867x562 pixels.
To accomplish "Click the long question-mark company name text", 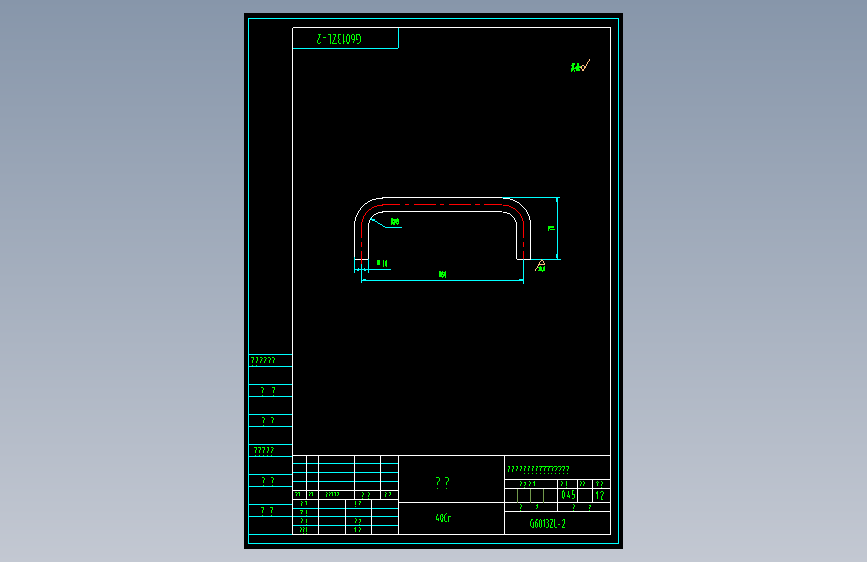I will click(x=538, y=470).
